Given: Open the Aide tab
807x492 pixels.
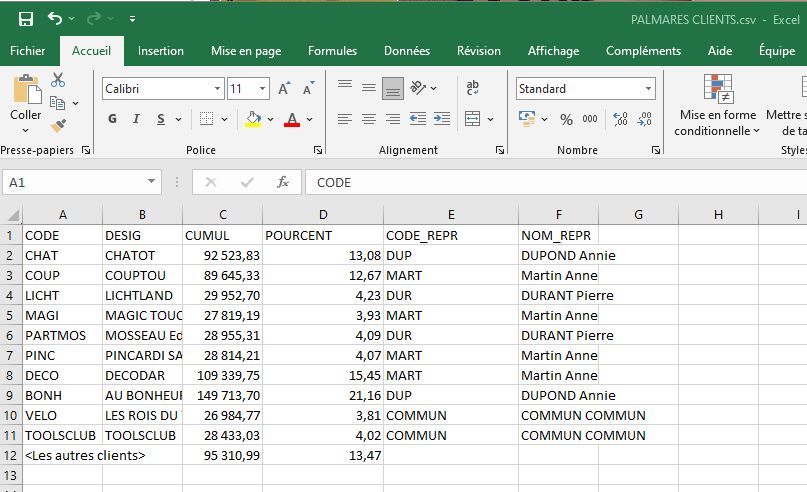Looking at the screenshot, I should coord(720,51).
